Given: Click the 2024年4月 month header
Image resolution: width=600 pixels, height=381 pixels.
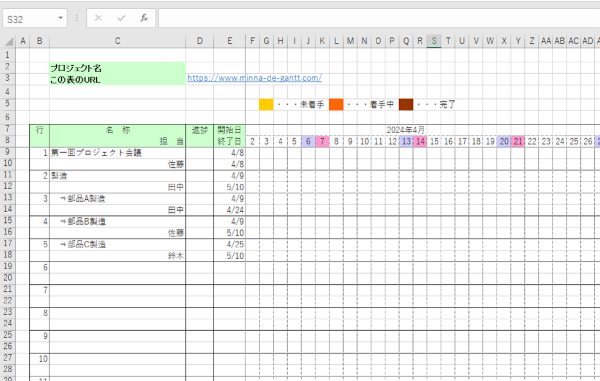Looking at the screenshot, I should click(405, 130).
